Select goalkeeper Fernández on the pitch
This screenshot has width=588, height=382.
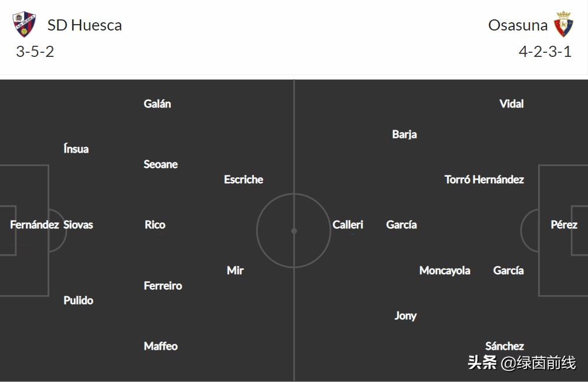pos(35,225)
